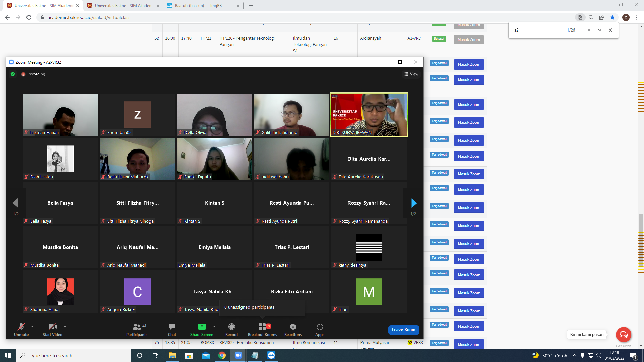Screen dimensions: 644x362
Task: Click the Recording indicator
Action: pos(33,74)
